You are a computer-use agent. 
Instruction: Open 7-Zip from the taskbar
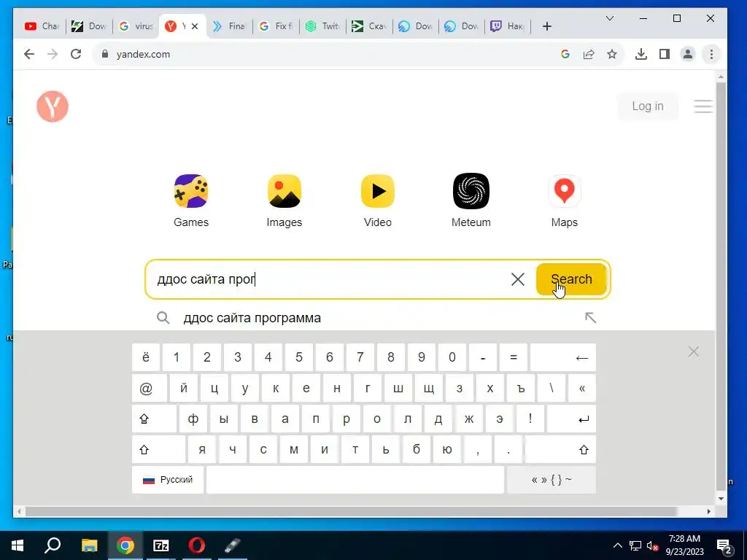coord(161,545)
